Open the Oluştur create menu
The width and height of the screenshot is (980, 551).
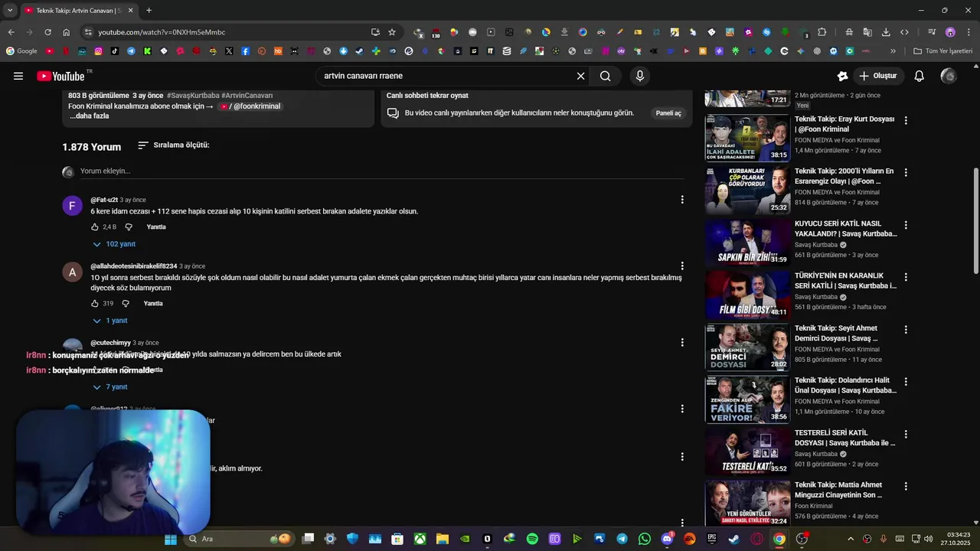pos(877,76)
